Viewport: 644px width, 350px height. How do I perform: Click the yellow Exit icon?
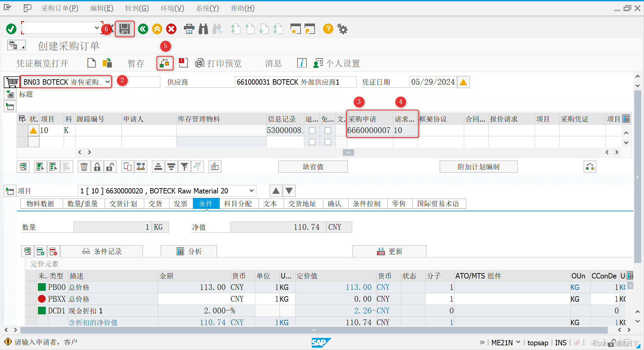(157, 29)
